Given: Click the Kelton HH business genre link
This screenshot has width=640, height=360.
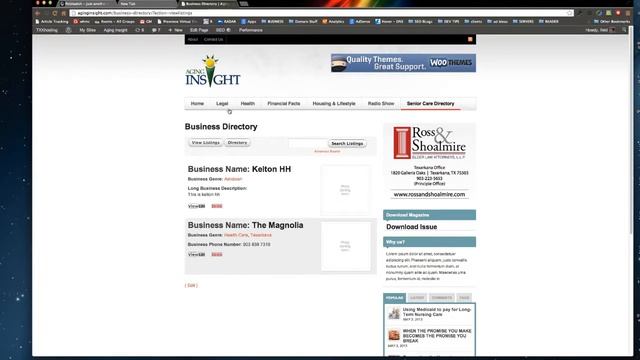Looking at the screenshot, I should point(233,179).
